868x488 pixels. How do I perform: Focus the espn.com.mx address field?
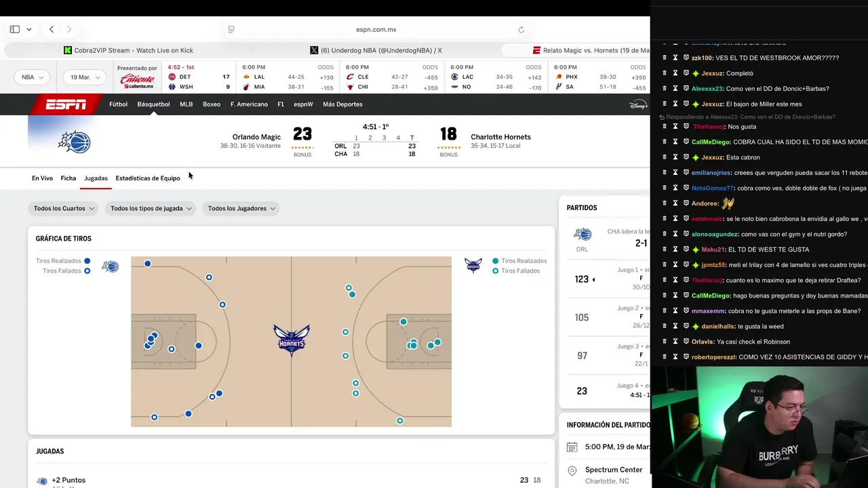tap(376, 29)
